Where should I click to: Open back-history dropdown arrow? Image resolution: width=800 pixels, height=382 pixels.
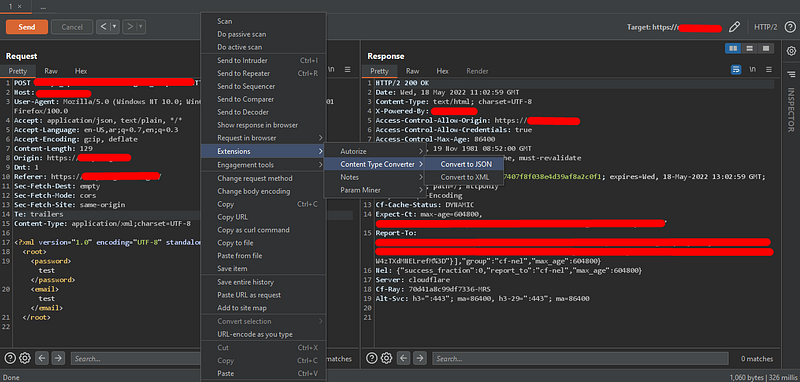pos(115,27)
